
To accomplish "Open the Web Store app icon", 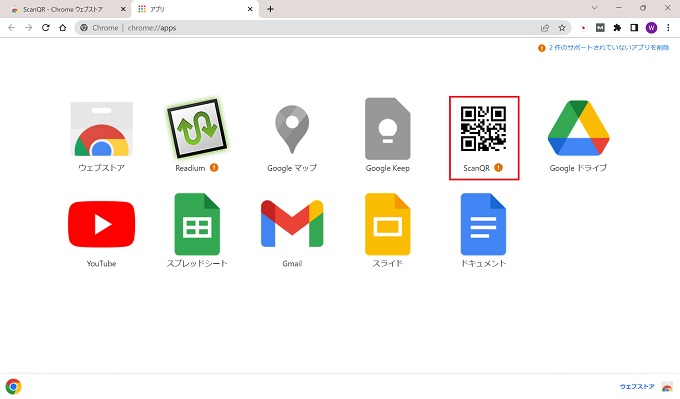I will (x=101, y=129).
